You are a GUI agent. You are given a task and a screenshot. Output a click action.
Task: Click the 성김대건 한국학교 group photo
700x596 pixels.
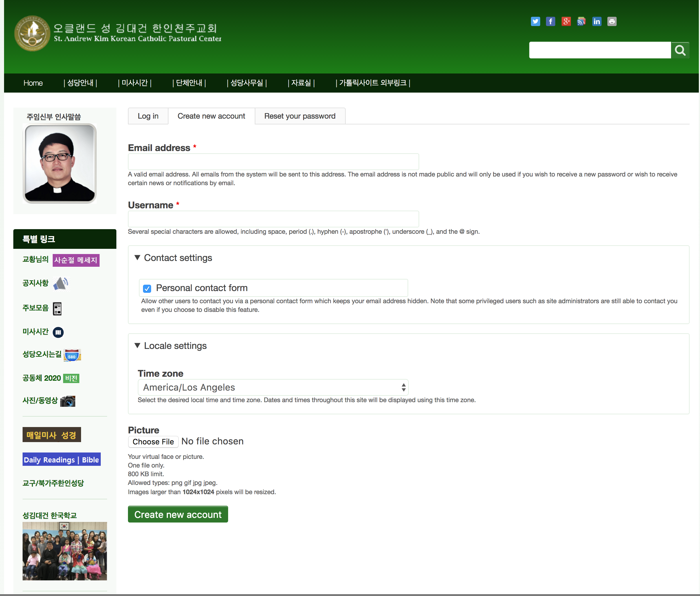65,551
